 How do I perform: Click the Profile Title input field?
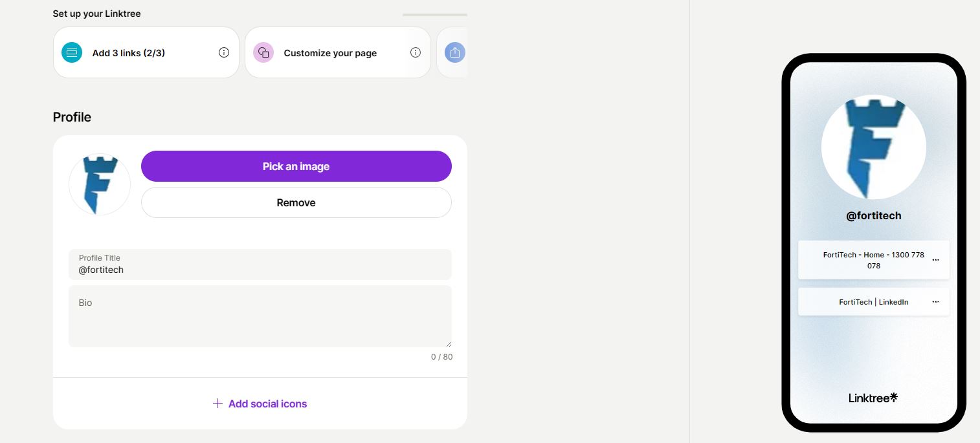pyautogui.click(x=260, y=265)
